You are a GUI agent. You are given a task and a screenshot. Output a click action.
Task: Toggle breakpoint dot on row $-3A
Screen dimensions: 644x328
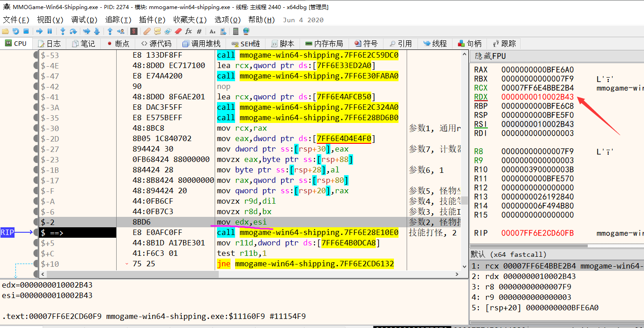36,108
